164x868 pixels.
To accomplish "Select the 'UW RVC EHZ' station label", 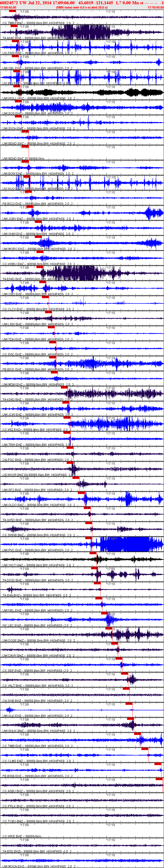I will pyautogui.click(x=12, y=550).
